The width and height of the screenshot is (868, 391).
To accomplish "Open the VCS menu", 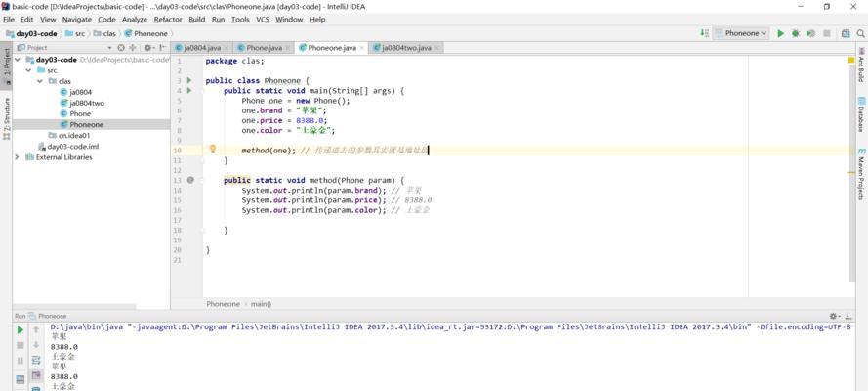I will click(263, 20).
